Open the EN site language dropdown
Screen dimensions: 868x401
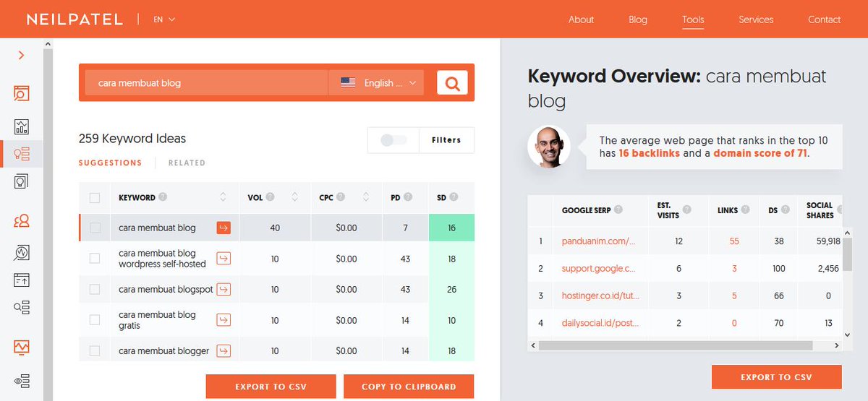click(x=164, y=20)
